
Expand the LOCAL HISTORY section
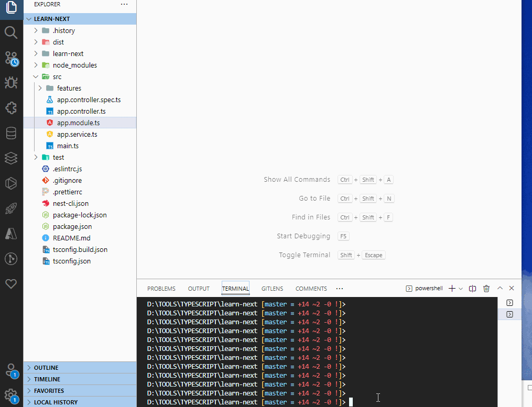80,402
